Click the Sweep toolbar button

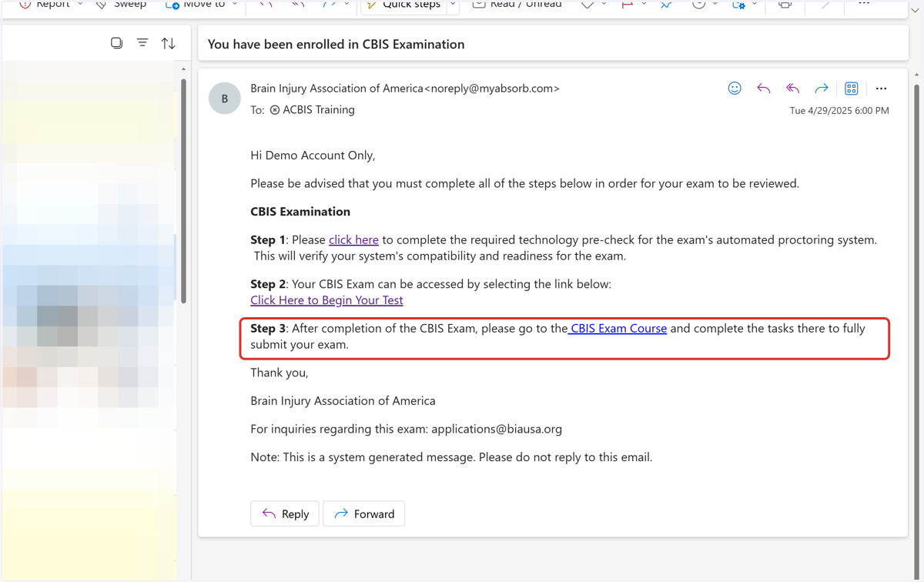coord(121,5)
